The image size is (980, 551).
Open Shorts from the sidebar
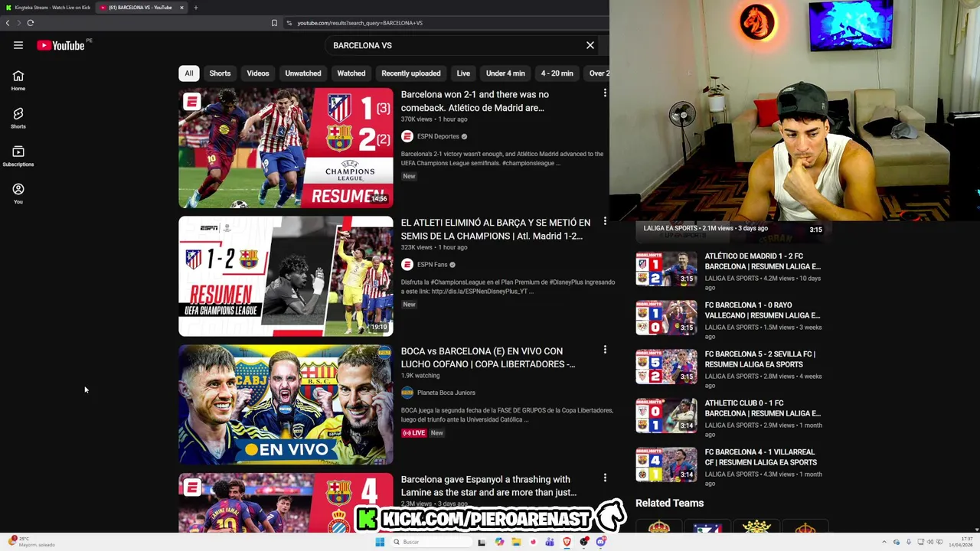coord(18,117)
